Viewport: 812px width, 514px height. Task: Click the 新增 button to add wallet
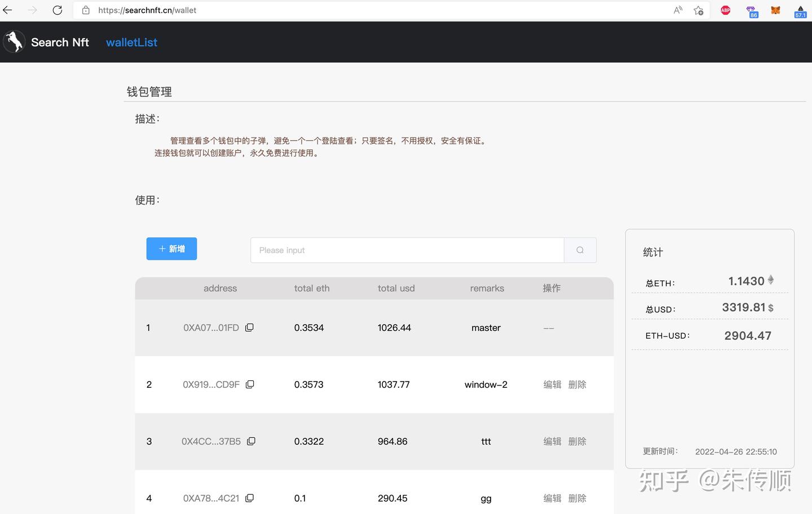click(x=171, y=249)
